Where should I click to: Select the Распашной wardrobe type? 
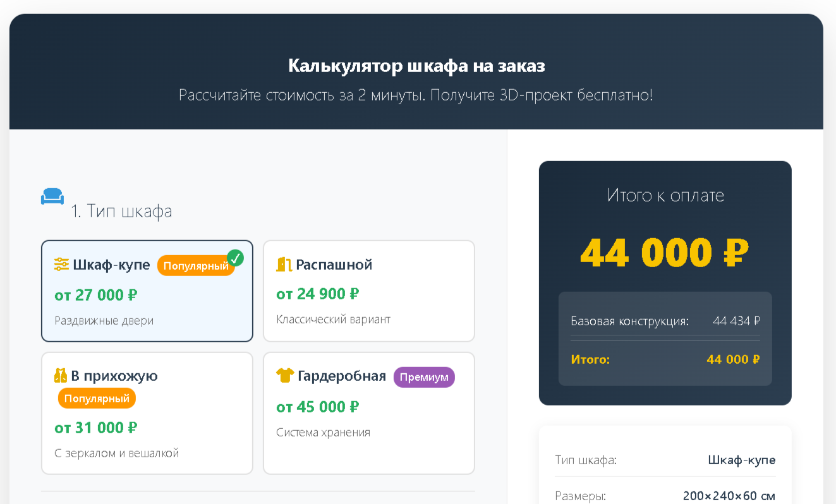pos(368,291)
